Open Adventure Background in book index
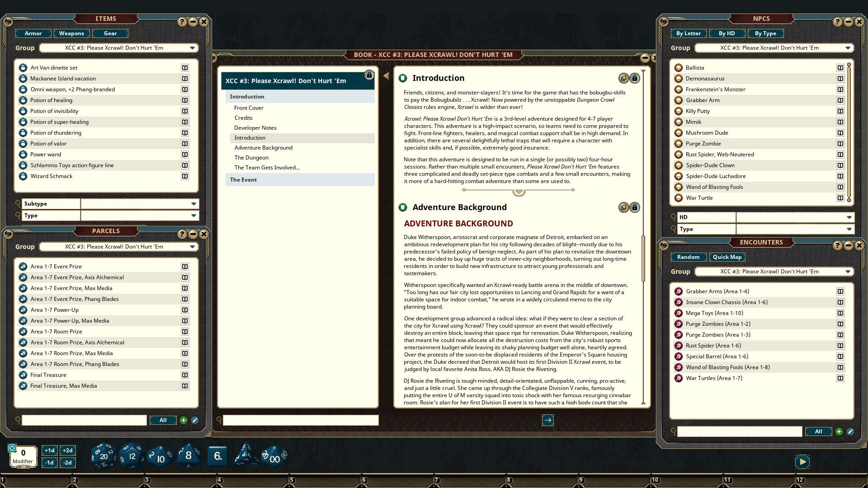Screen dimensions: 868x488 tap(263, 148)
